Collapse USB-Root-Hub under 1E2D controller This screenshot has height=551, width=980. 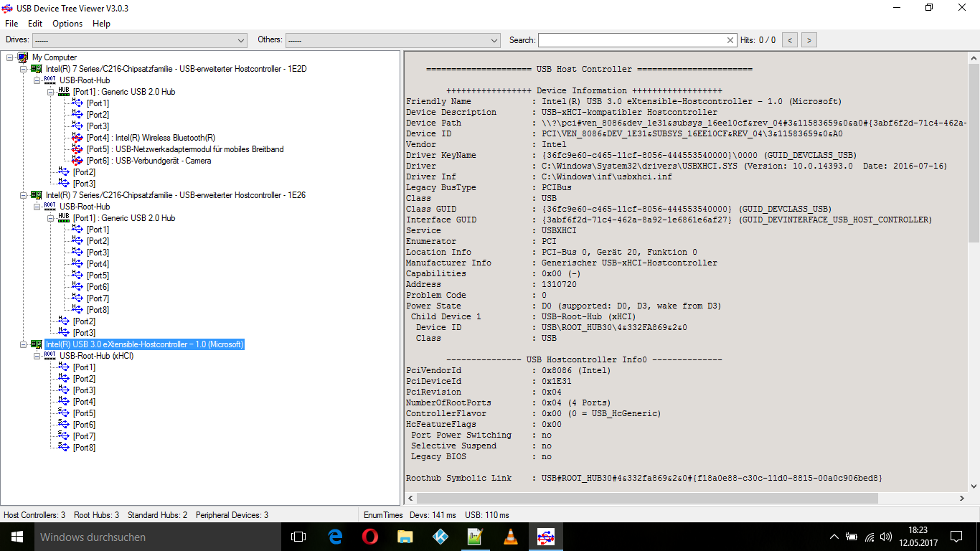click(x=37, y=80)
